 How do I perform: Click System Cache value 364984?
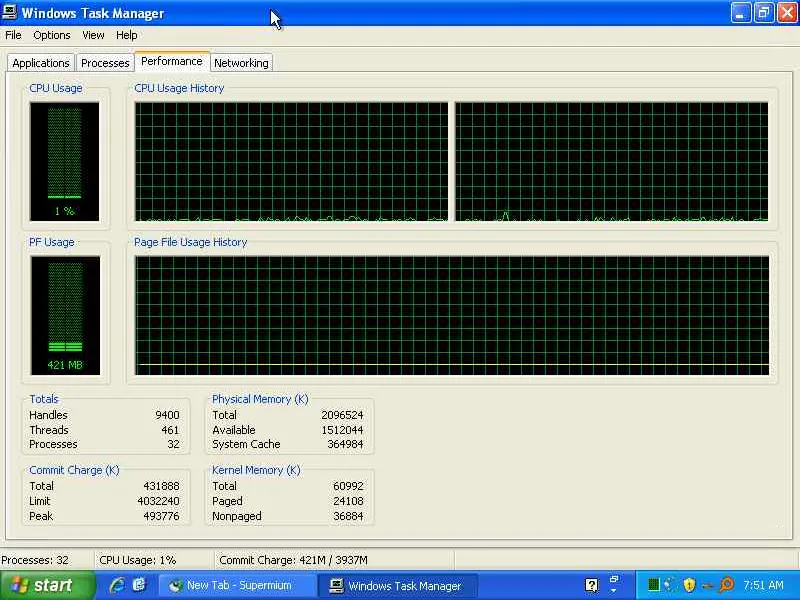[x=345, y=444]
